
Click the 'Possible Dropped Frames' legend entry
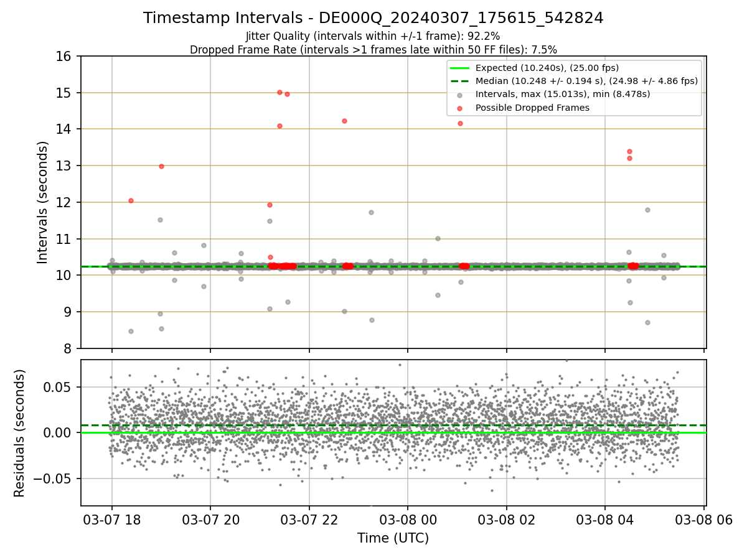(532, 108)
